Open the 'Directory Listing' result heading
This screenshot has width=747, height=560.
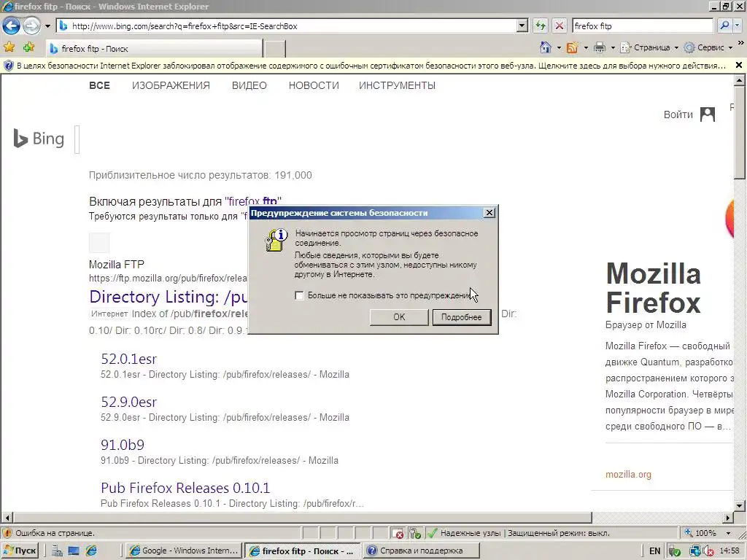(x=169, y=297)
